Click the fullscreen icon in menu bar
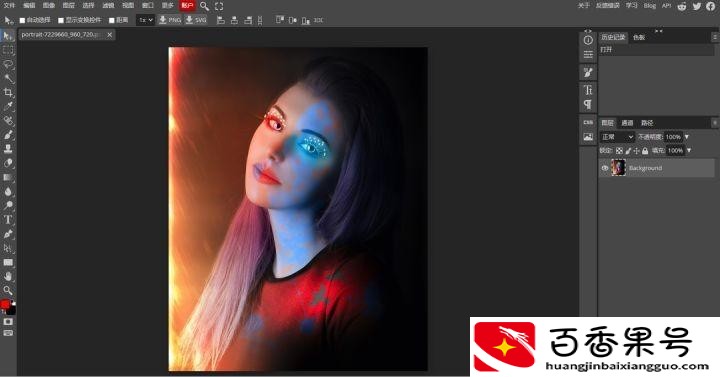 (219, 6)
